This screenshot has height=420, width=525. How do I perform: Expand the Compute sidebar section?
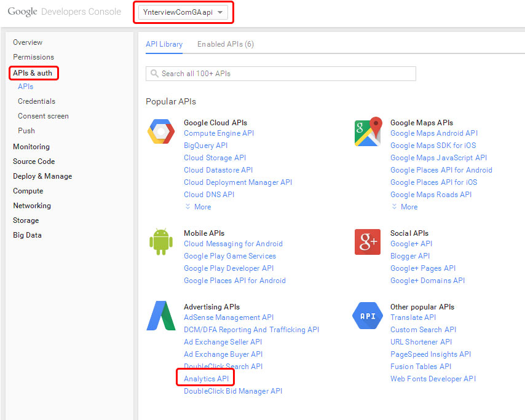coord(28,190)
